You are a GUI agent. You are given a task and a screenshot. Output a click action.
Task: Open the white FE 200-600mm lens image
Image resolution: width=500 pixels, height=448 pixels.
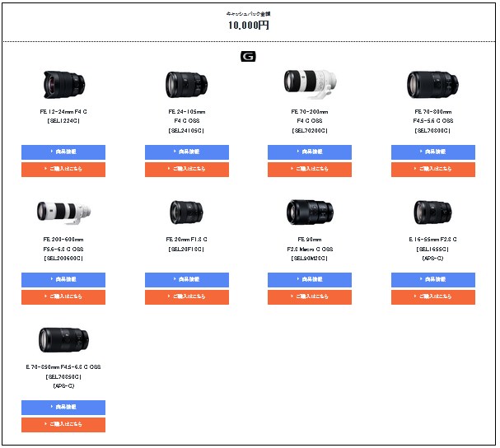pyautogui.click(x=63, y=212)
